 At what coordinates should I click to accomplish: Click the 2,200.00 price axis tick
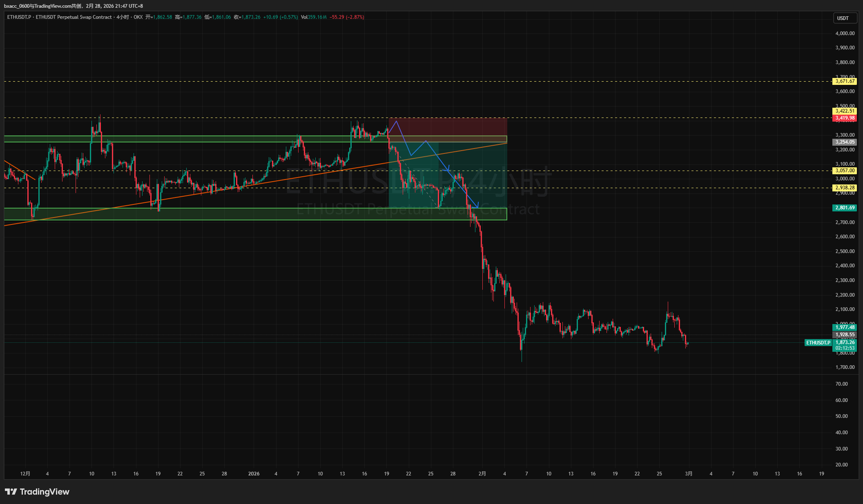[845, 295]
